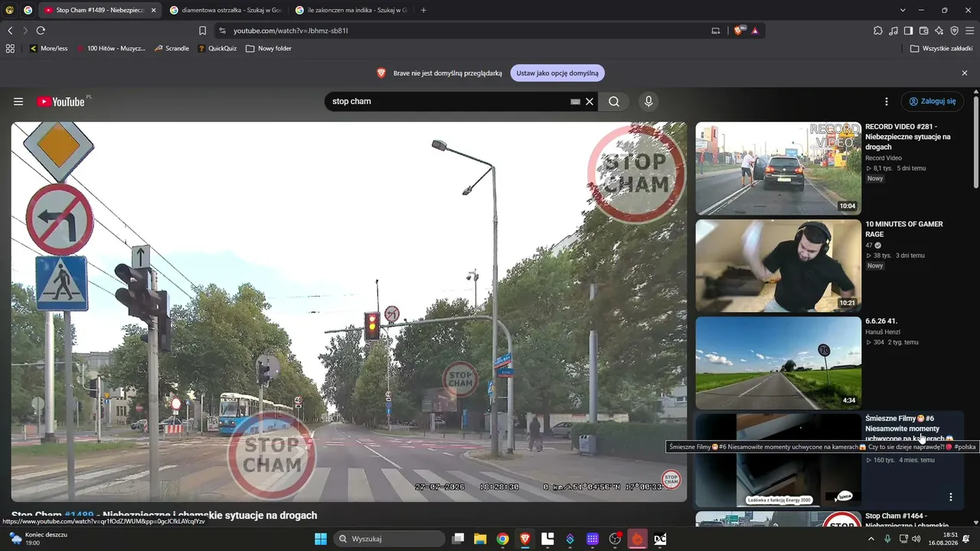Start voice search with microphone

[648, 101]
